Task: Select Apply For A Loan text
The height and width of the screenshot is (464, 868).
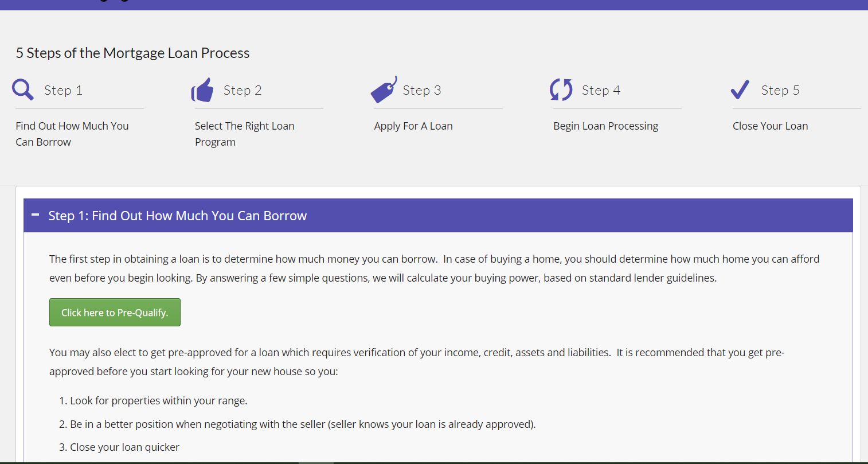Action: [x=413, y=126]
